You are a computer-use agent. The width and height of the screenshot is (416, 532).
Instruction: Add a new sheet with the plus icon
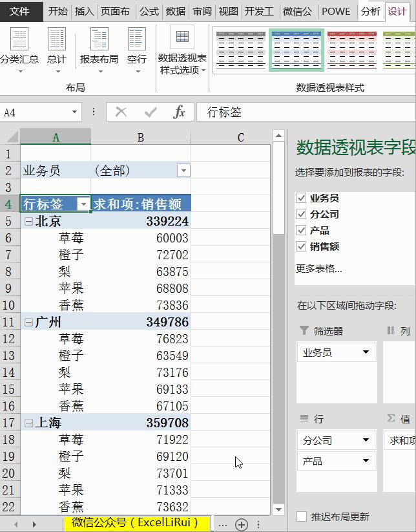242,524
